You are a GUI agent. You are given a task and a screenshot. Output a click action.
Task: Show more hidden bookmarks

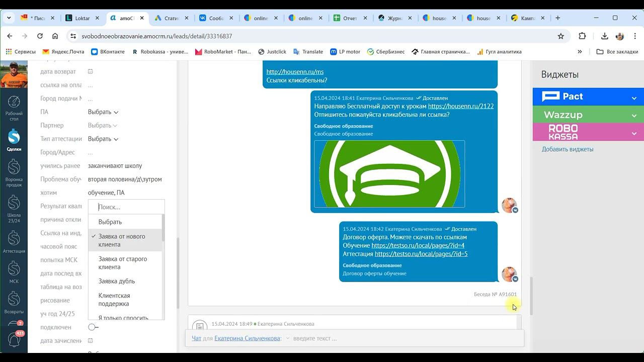click(580, 52)
